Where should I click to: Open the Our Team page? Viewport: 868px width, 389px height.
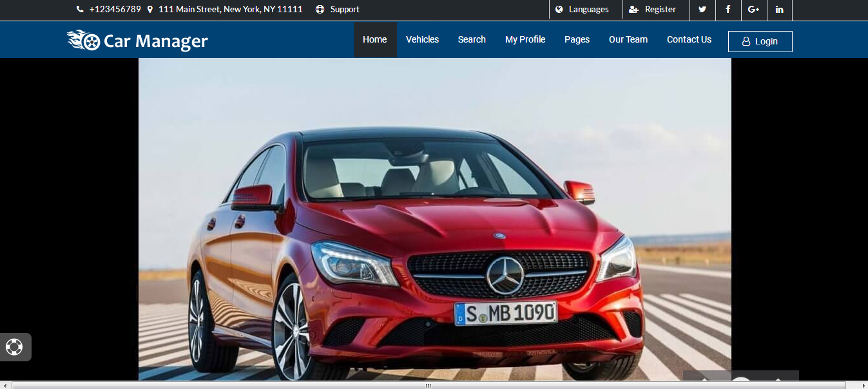pos(628,39)
